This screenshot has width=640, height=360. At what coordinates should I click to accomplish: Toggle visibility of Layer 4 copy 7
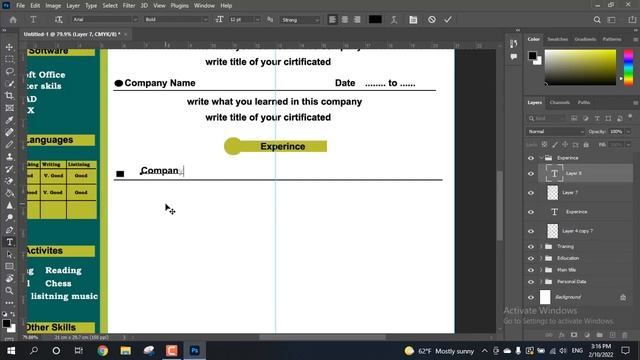(531, 231)
